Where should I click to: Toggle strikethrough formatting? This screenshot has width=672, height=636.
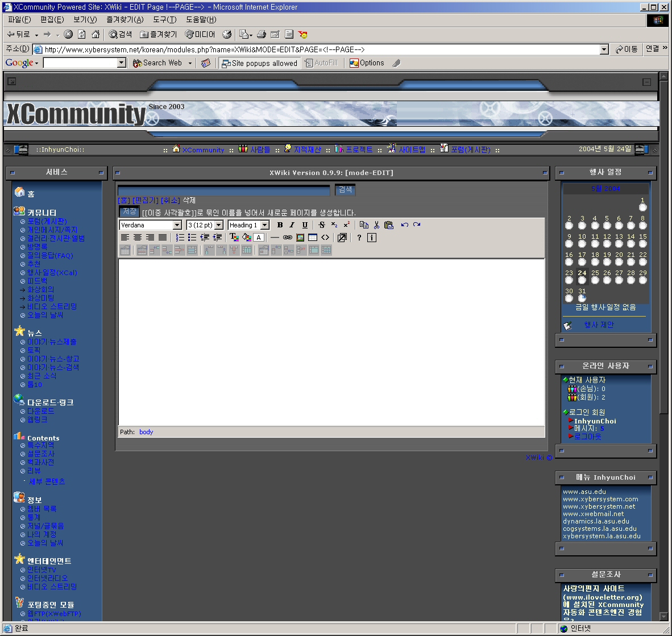[x=322, y=225]
